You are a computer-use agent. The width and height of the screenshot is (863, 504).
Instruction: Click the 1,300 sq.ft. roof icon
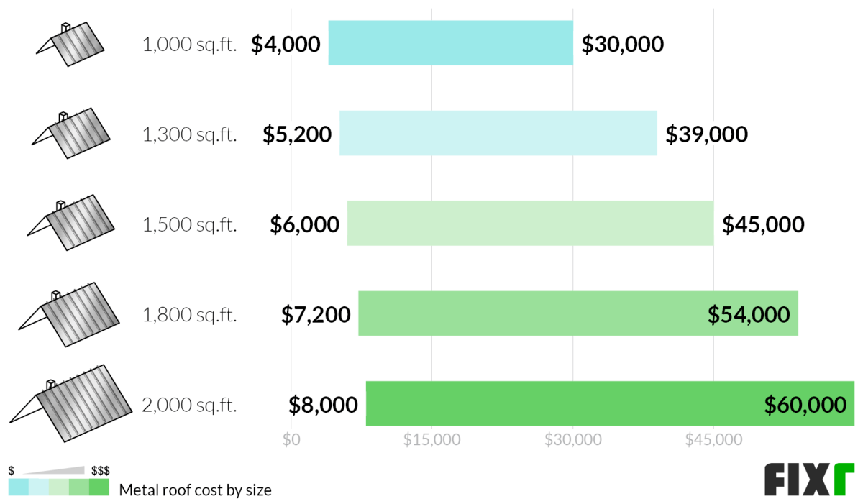[x=71, y=133]
